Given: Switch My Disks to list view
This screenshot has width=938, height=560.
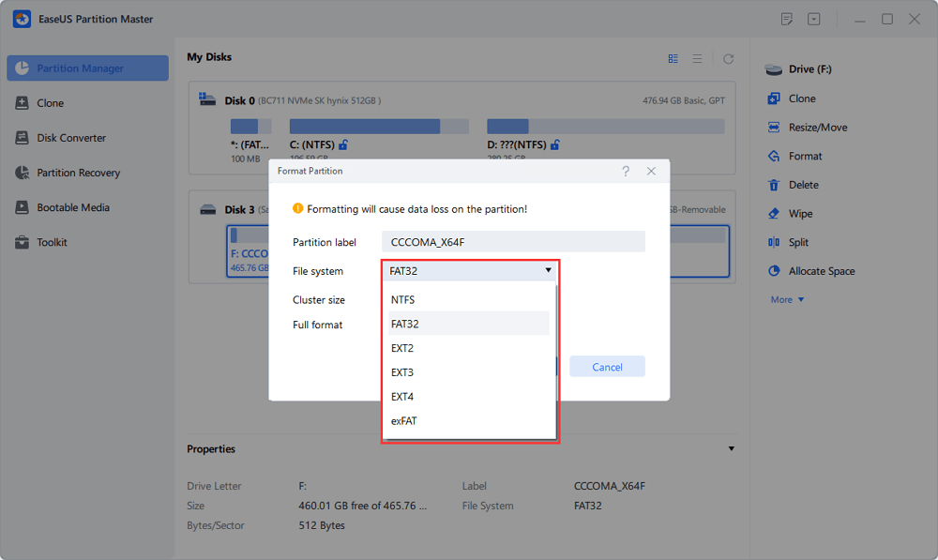Looking at the screenshot, I should tap(698, 59).
